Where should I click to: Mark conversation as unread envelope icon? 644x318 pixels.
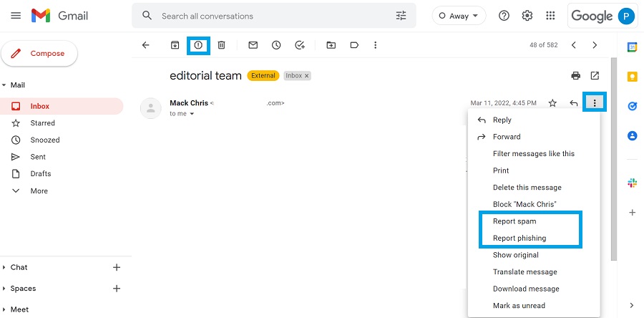coord(253,45)
